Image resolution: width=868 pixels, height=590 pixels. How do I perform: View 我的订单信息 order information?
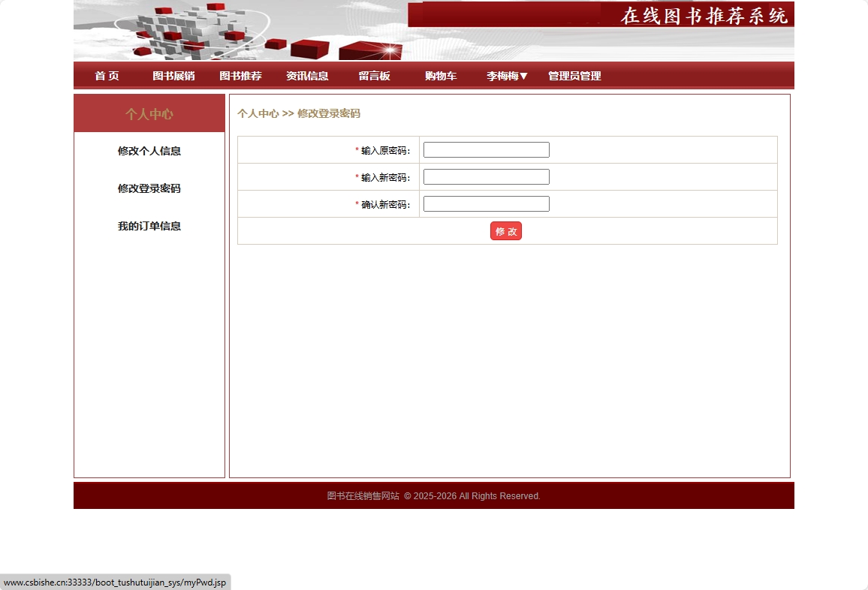click(149, 226)
